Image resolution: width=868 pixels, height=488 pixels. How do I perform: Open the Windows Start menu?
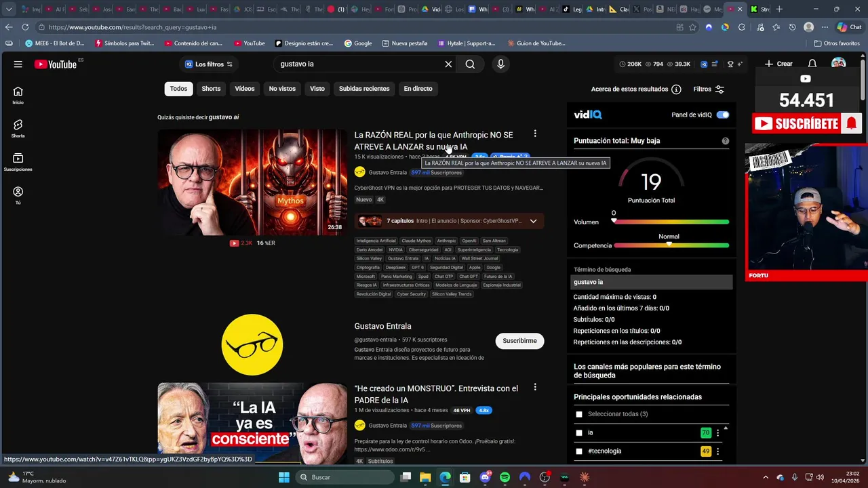click(284, 477)
